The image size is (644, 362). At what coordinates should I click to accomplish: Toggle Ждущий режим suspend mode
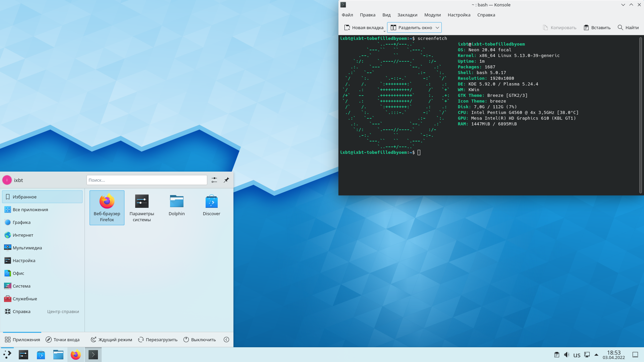(x=111, y=340)
